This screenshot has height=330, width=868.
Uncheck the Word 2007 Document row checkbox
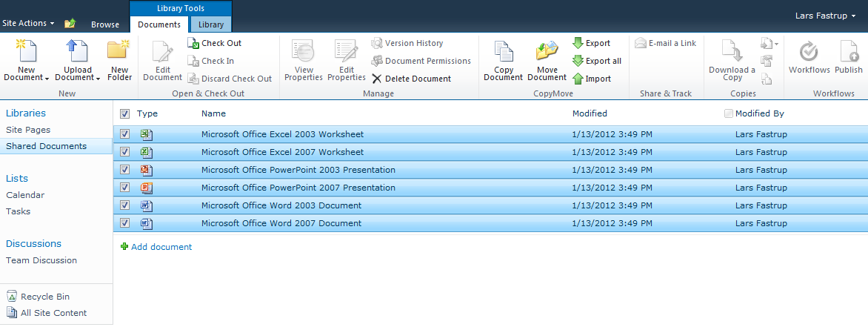pyautogui.click(x=124, y=223)
